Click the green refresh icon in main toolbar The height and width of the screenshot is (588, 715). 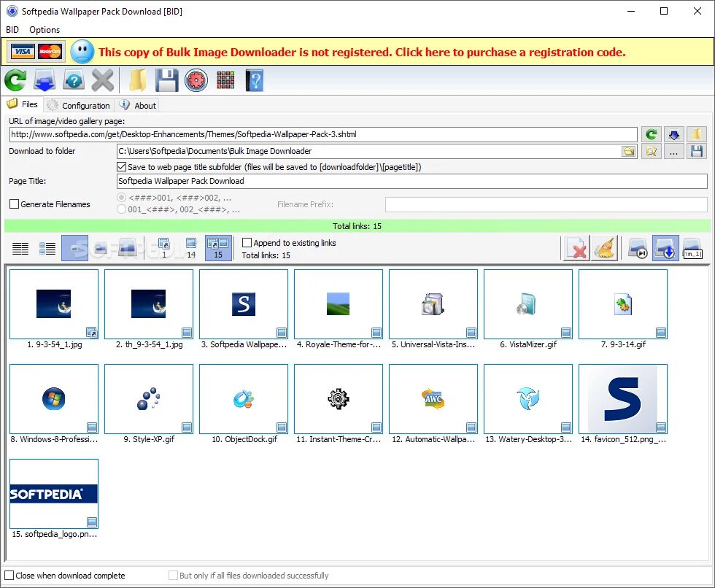(15, 81)
